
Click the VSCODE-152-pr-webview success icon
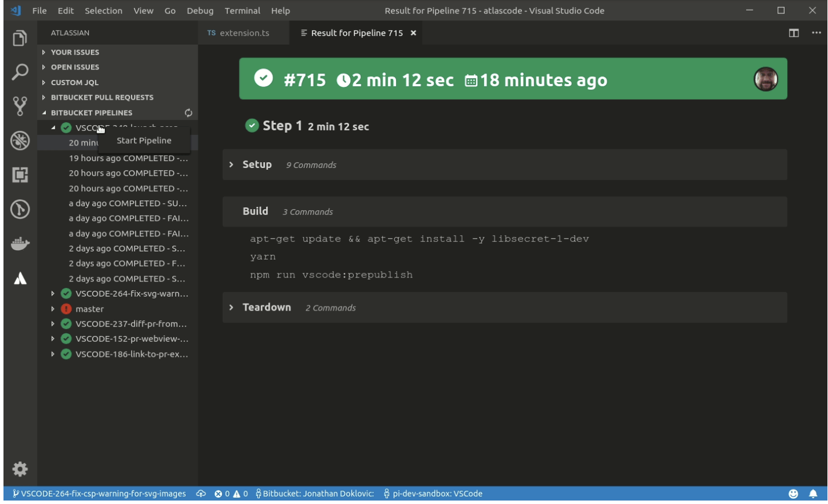coord(66,339)
